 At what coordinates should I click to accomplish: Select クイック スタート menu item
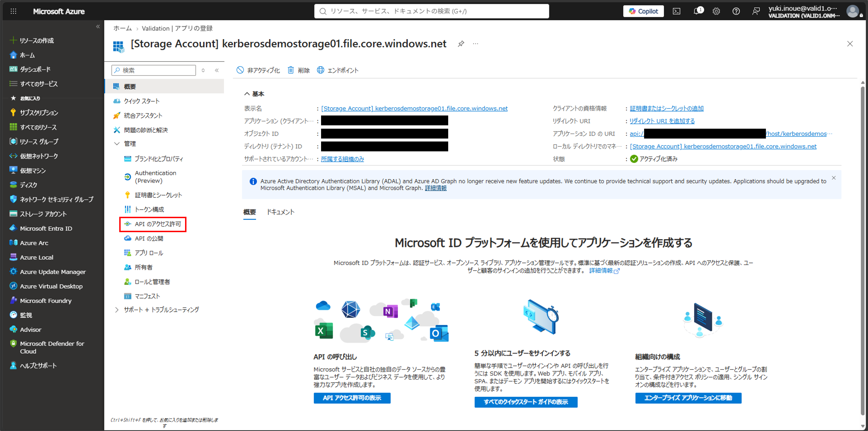tap(136, 101)
